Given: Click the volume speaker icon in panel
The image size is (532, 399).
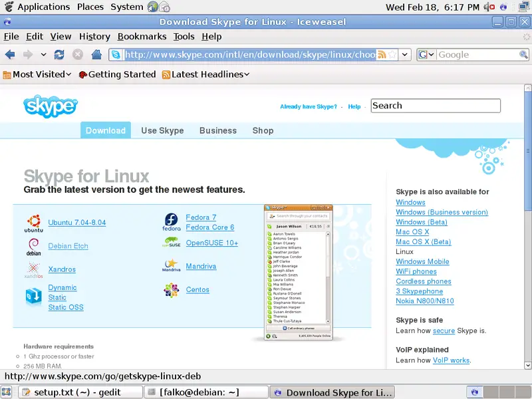Looking at the screenshot, I should [489, 7].
